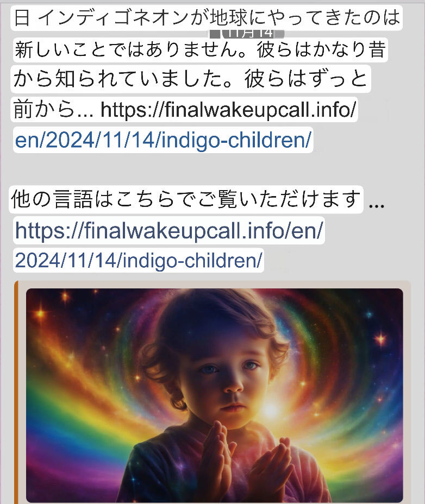Click the text 前から… before the URL

53,110
